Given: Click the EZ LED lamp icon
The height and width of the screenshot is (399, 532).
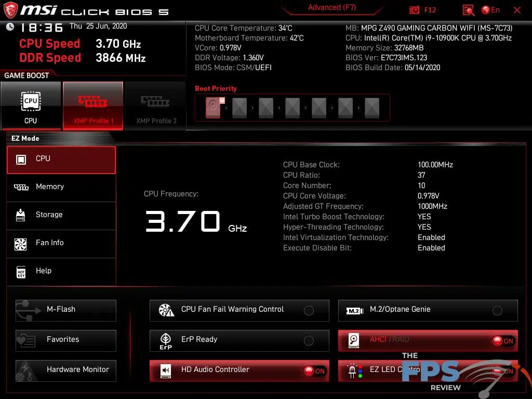Looking at the screenshot, I should tap(355, 371).
